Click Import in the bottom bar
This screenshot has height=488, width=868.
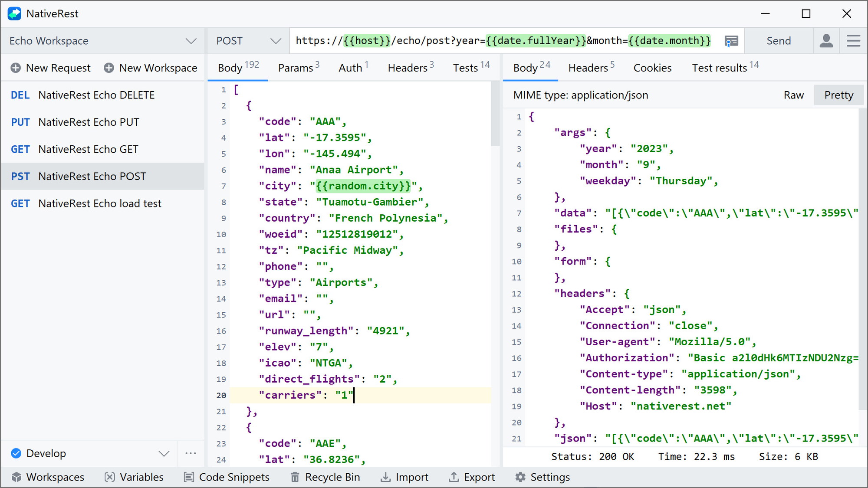pos(404,477)
